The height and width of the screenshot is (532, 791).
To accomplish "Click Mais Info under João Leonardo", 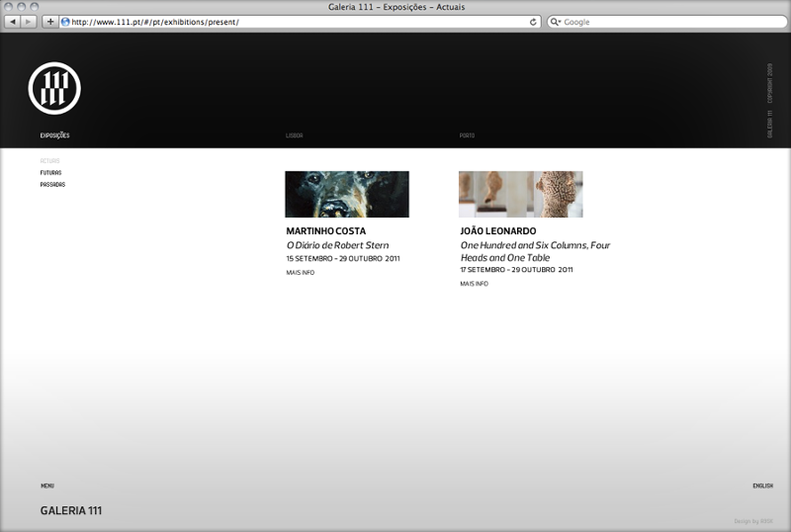I will pos(474,284).
